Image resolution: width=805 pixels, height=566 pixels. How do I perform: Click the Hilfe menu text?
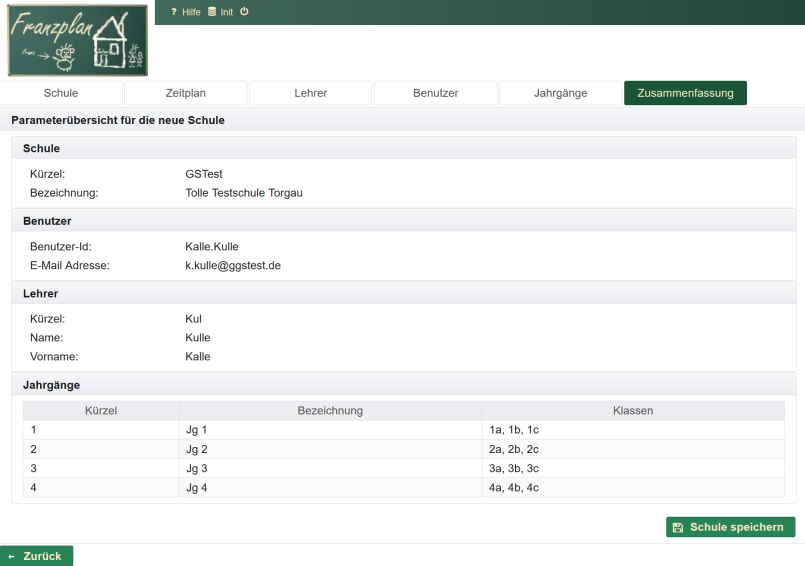tap(191, 12)
